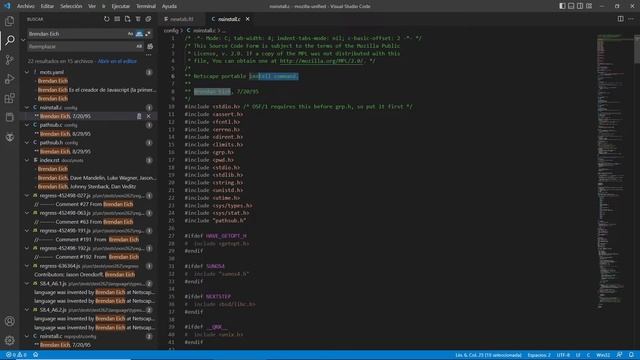
Task: Open the Manage gear in activity bar
Action: coord(9,340)
